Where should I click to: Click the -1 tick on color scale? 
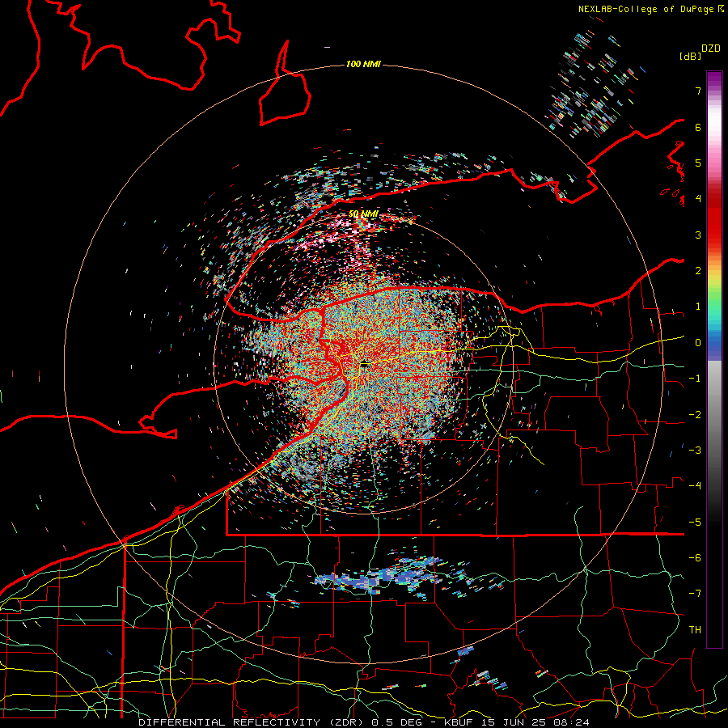click(x=695, y=379)
